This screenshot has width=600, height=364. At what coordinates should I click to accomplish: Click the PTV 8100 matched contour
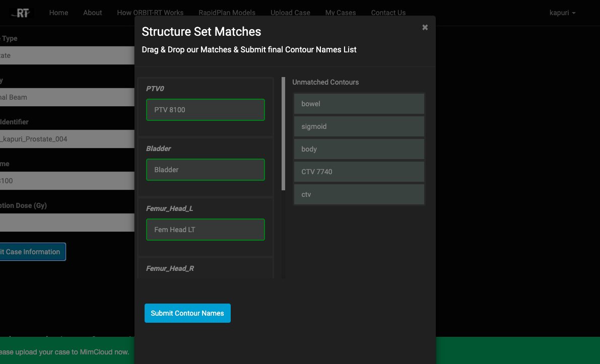click(205, 110)
